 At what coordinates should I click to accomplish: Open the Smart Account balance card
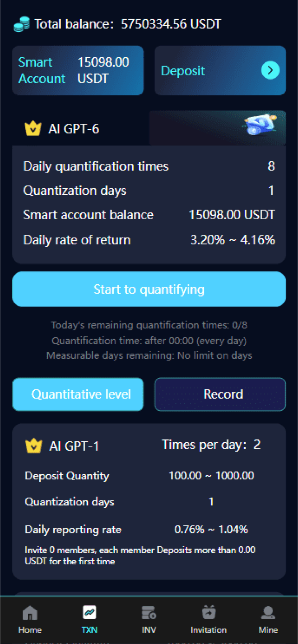coord(78,70)
